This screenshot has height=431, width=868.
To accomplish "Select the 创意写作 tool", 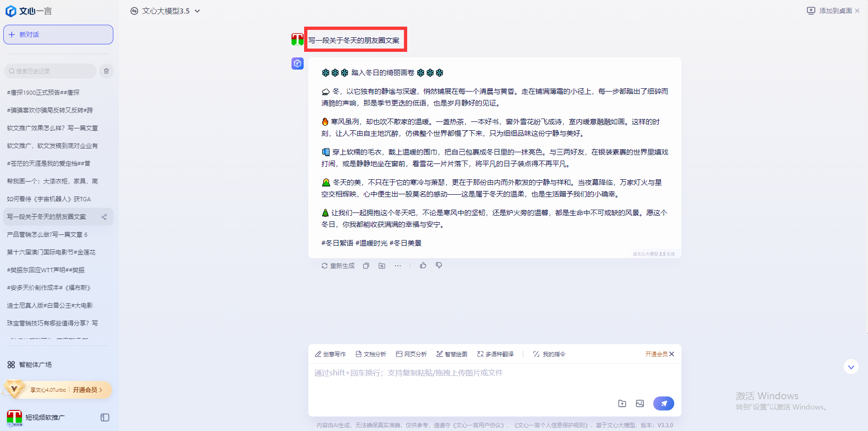I will point(330,354).
